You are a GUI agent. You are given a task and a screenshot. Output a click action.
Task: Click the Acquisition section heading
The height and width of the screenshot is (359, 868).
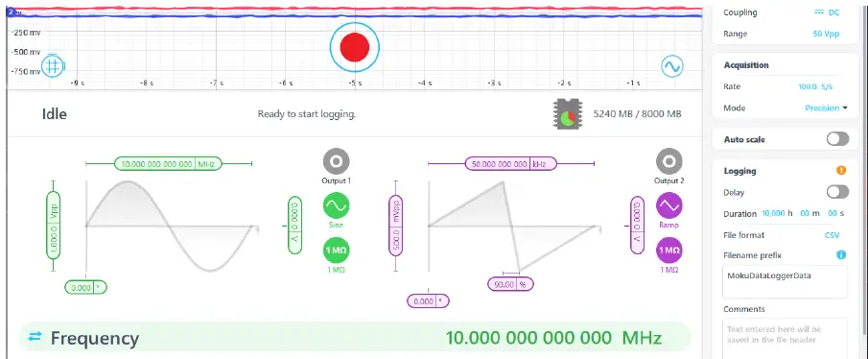746,65
